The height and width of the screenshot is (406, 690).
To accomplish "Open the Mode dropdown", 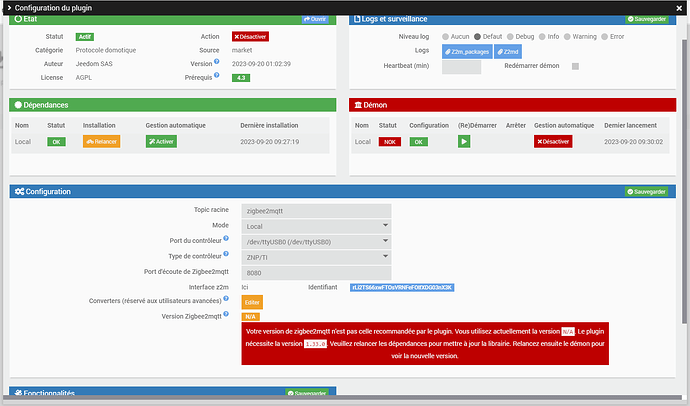I will click(x=316, y=226).
